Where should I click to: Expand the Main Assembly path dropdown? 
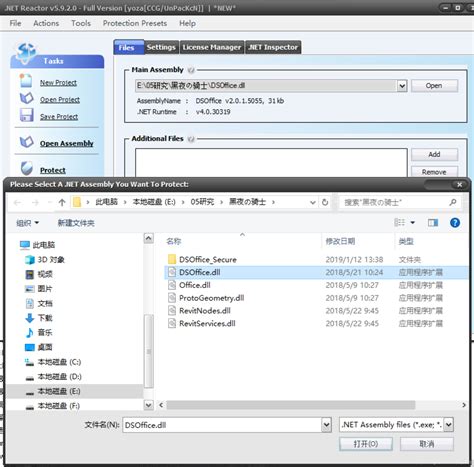(402, 86)
